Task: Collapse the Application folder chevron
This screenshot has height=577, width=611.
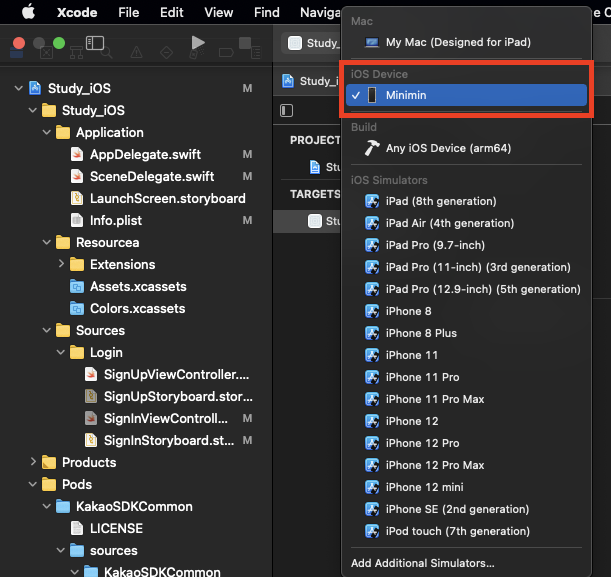Action: pos(47,132)
